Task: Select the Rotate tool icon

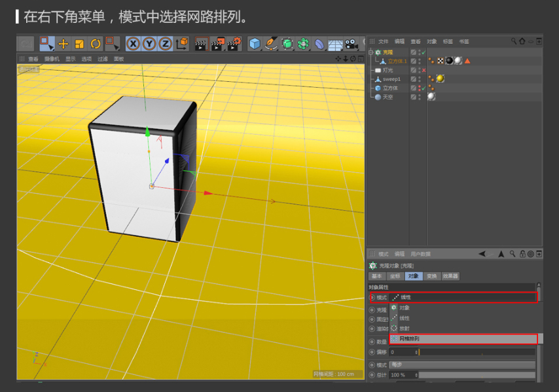Action: (96, 44)
